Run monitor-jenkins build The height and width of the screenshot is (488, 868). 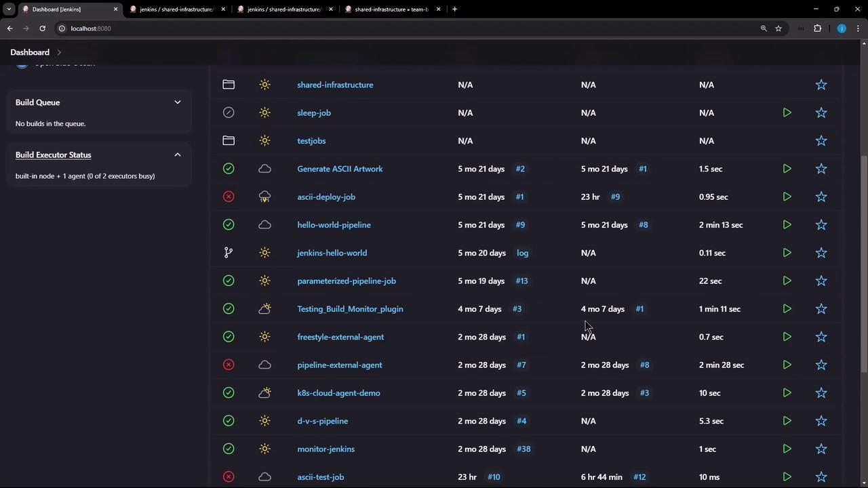787,449
